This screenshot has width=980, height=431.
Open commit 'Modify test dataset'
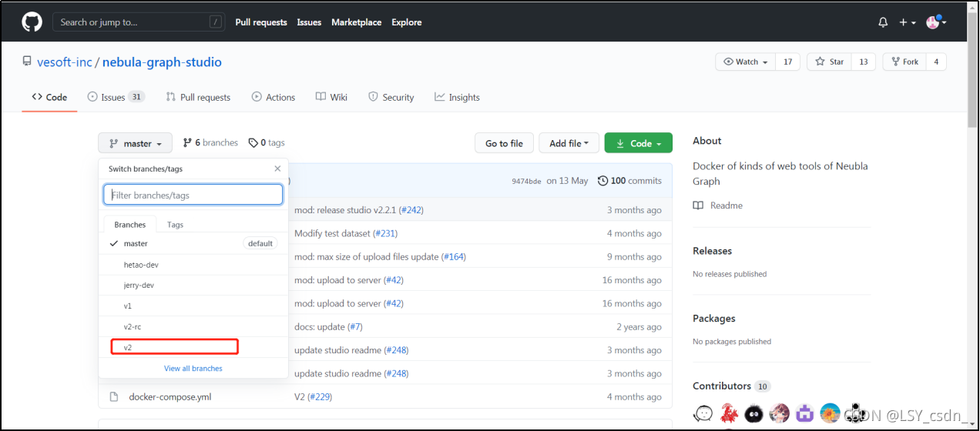coord(332,233)
